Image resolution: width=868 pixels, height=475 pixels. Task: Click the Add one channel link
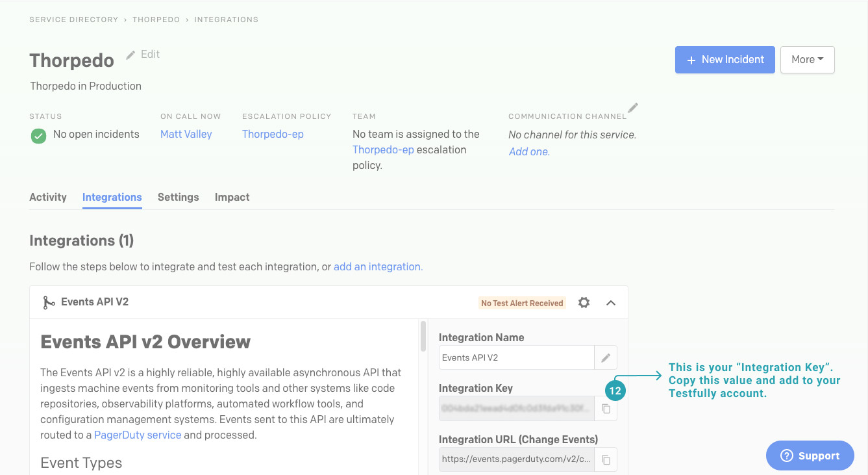pos(529,151)
